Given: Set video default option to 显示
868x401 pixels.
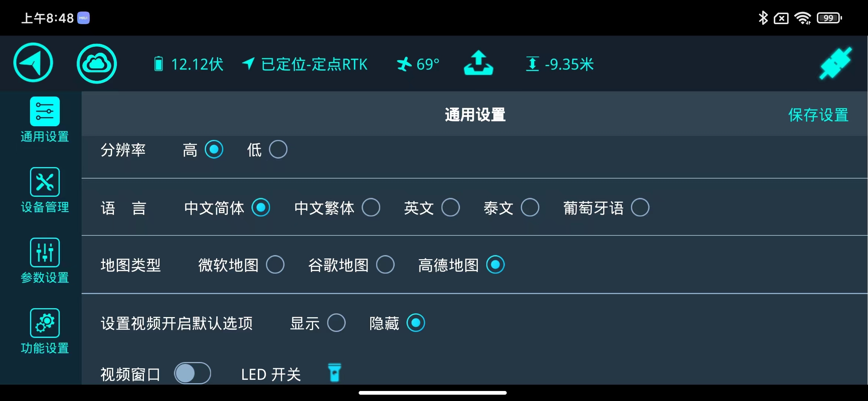Looking at the screenshot, I should (x=336, y=323).
